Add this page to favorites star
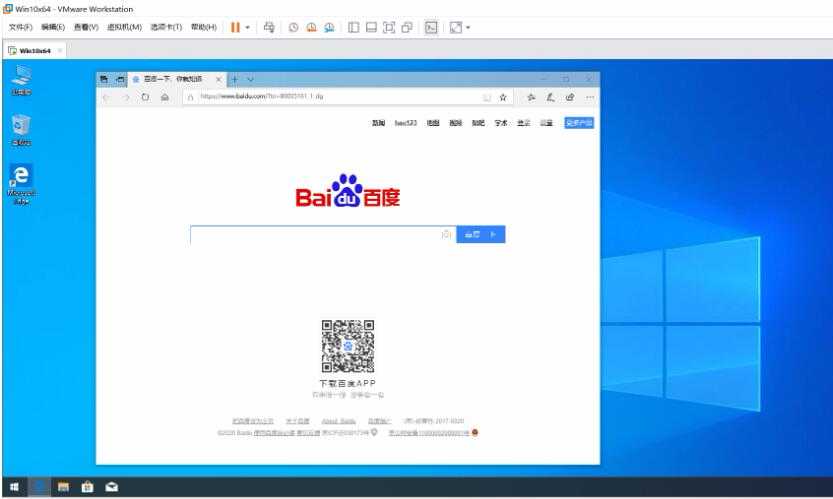The image size is (833, 499). tap(503, 97)
